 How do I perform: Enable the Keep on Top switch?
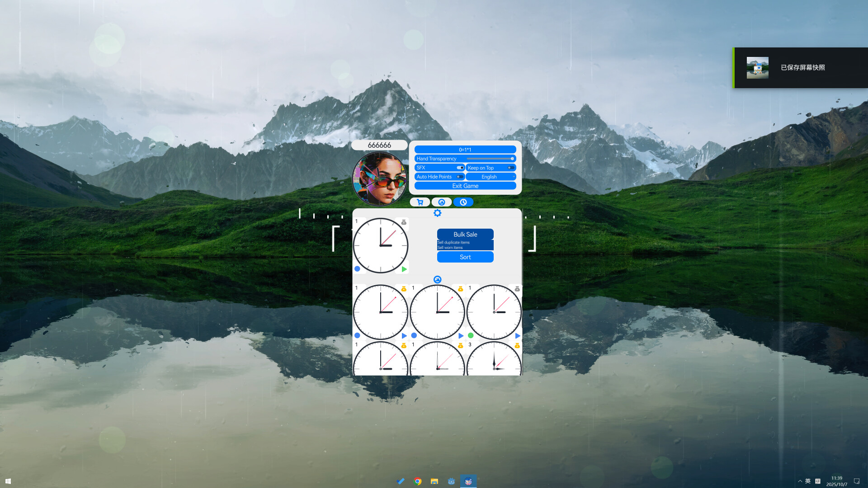[510, 167]
